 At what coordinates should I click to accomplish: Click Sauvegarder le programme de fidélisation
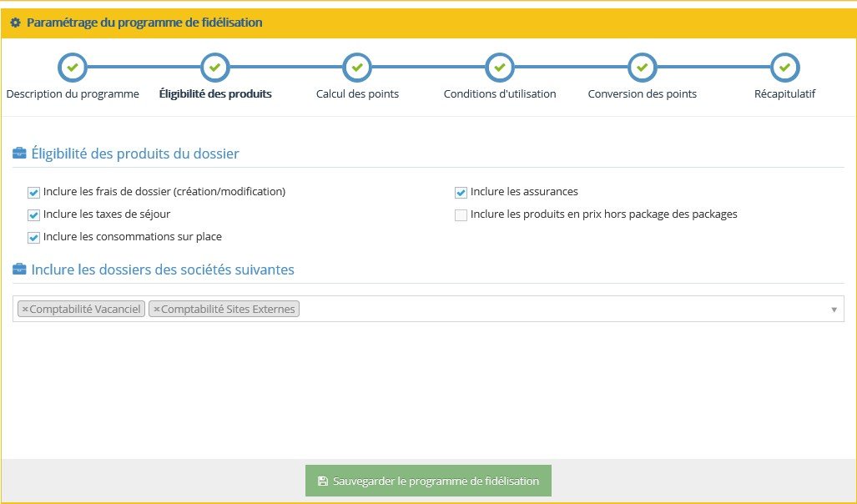point(428,481)
